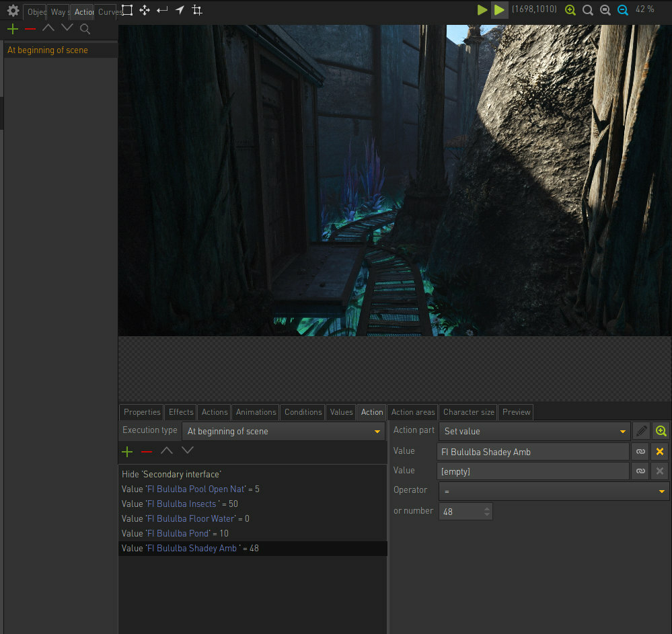
Task: Add a new action part
Action: [127, 452]
